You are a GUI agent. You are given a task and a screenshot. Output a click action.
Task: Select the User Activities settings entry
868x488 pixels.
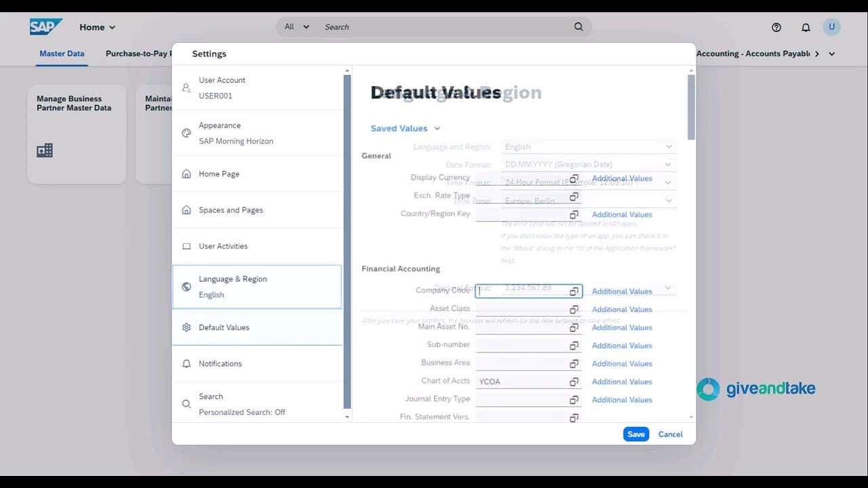point(257,246)
